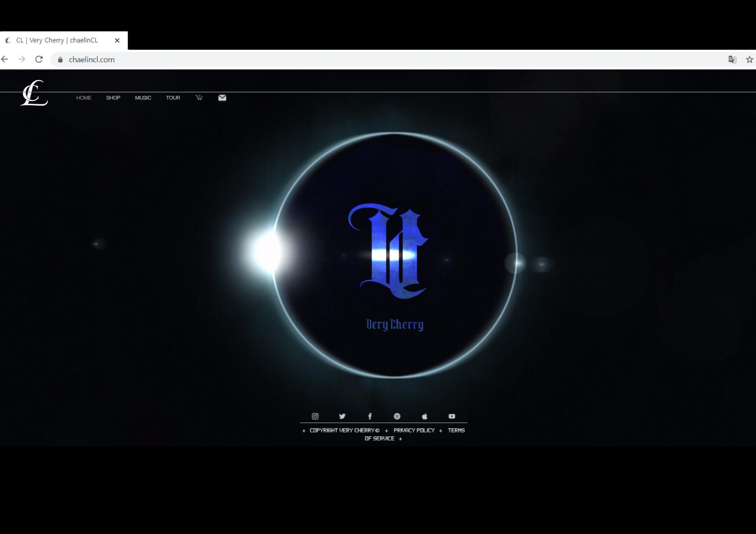Select the CL | Very Cherry browser tab
The height and width of the screenshot is (534, 756).
click(64, 41)
